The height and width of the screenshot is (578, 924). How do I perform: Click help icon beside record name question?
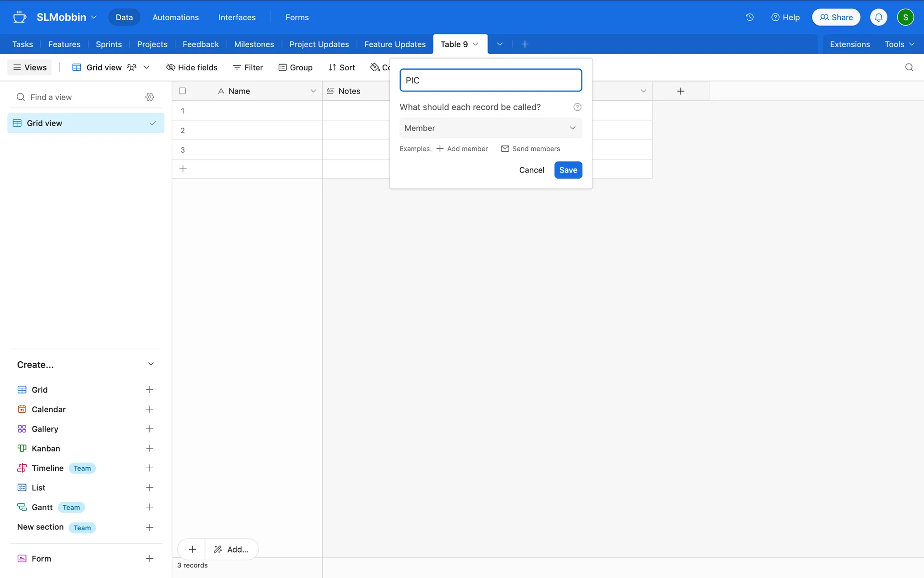577,107
